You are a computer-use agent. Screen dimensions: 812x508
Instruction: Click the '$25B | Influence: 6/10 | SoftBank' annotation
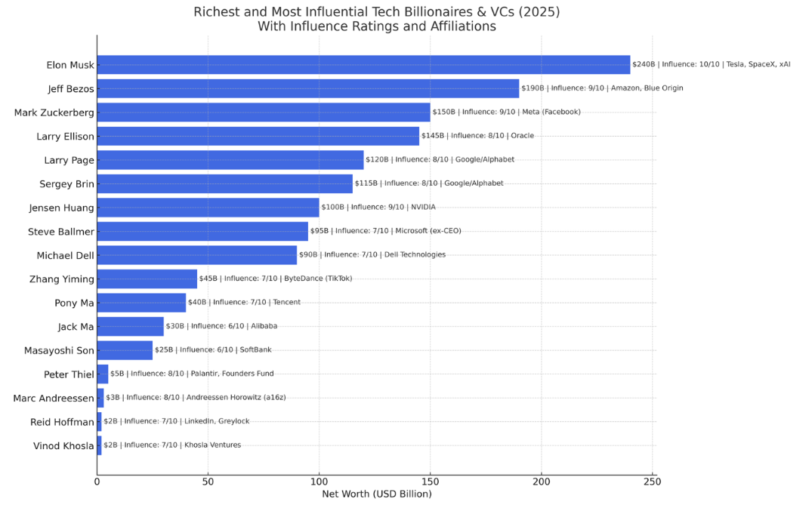click(213, 349)
